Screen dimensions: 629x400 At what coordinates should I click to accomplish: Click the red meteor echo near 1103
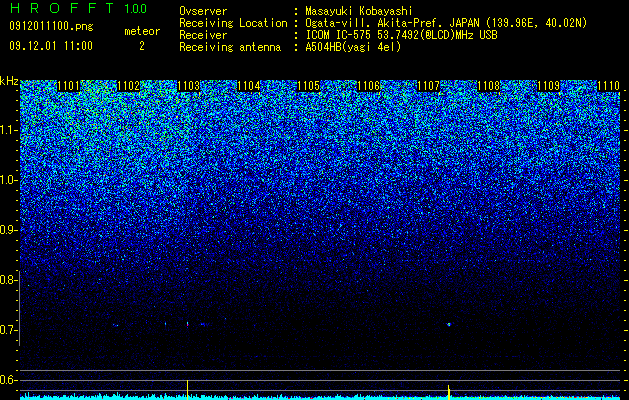click(x=187, y=324)
